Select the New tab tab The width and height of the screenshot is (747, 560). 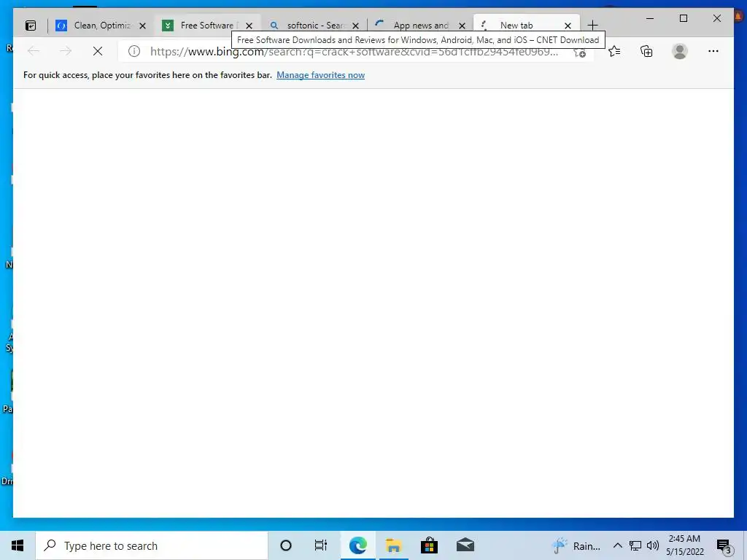(527, 26)
